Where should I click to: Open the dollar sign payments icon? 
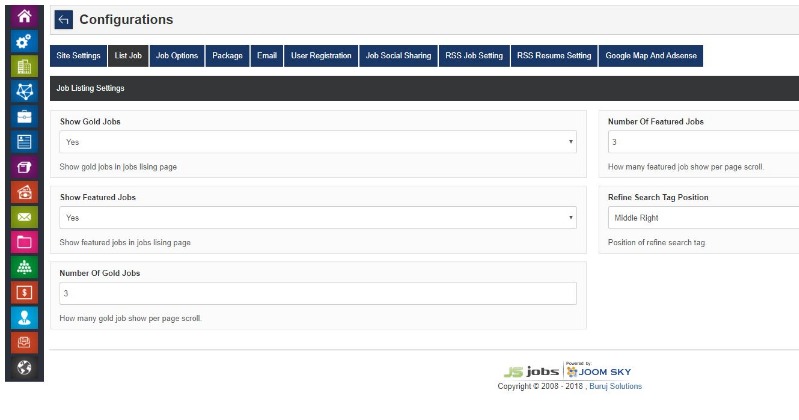(24, 292)
